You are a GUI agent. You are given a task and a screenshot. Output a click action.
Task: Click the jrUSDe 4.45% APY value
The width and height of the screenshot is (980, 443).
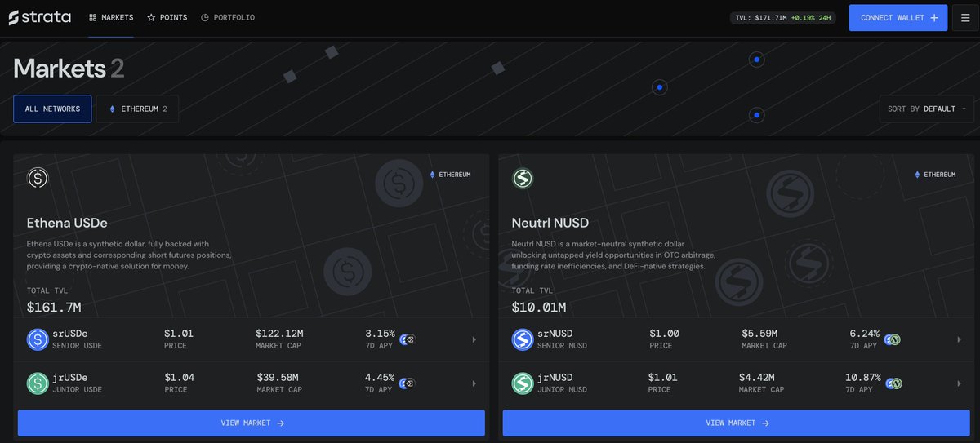click(380, 378)
